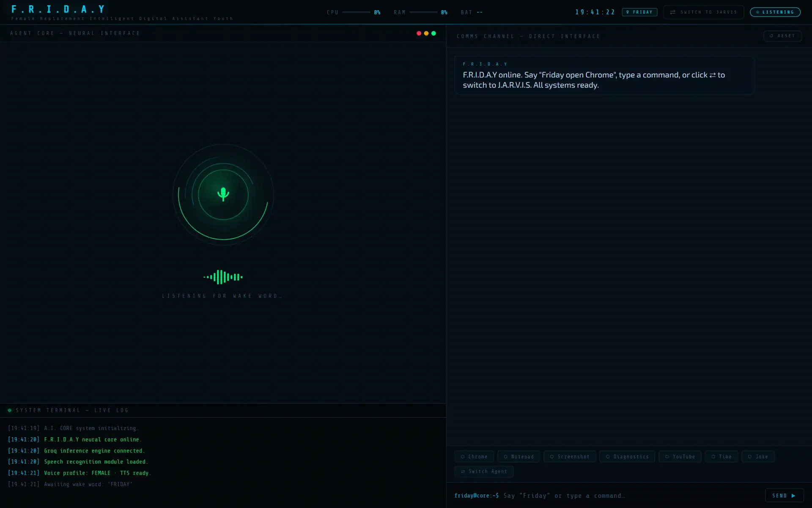Viewport: 812px width, 508px height.
Task: Click the 'COMMS CHANNEL – DIRECT INTERFACE' header
Action: (x=528, y=36)
